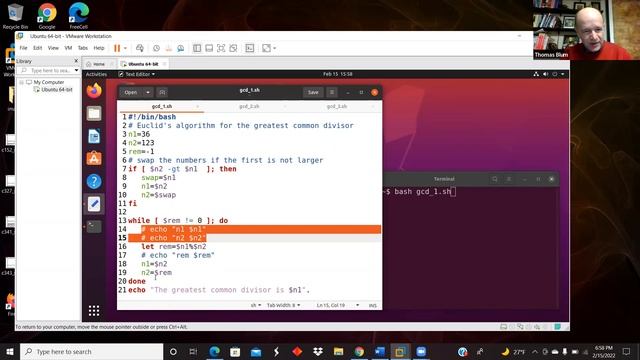Image resolution: width=640 pixels, height=360 pixels.
Task: Toggle the show library panel icon
Action: coord(197,48)
